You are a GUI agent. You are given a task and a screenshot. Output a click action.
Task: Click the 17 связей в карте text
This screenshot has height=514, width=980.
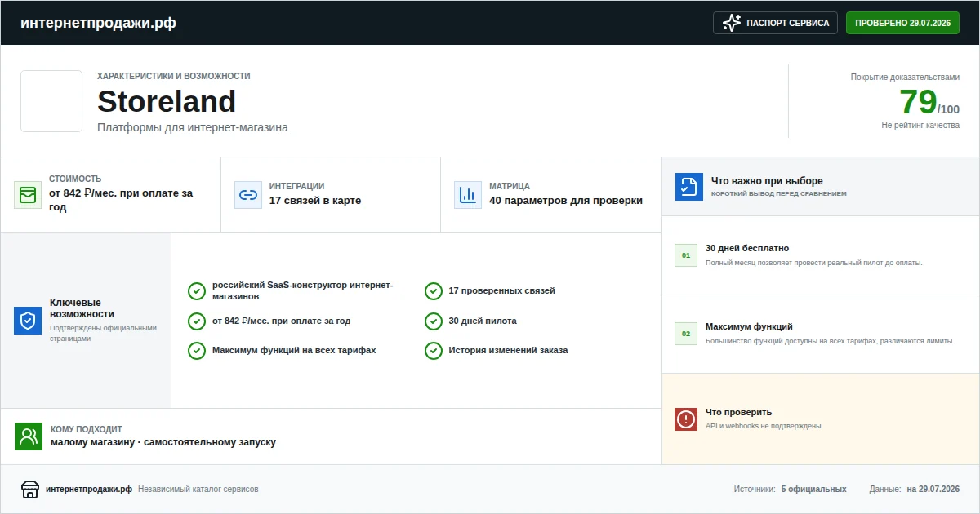pyautogui.click(x=315, y=201)
